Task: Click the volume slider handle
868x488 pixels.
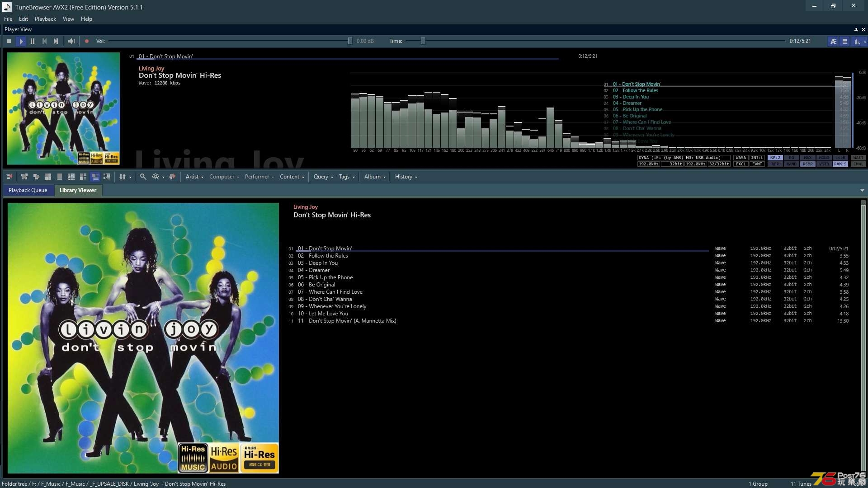Action: click(x=350, y=41)
